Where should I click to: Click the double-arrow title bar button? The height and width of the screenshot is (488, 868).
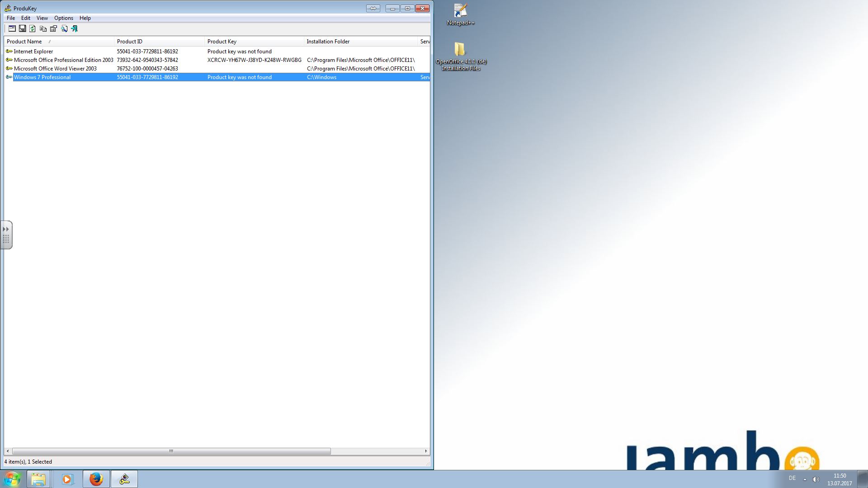(x=373, y=8)
